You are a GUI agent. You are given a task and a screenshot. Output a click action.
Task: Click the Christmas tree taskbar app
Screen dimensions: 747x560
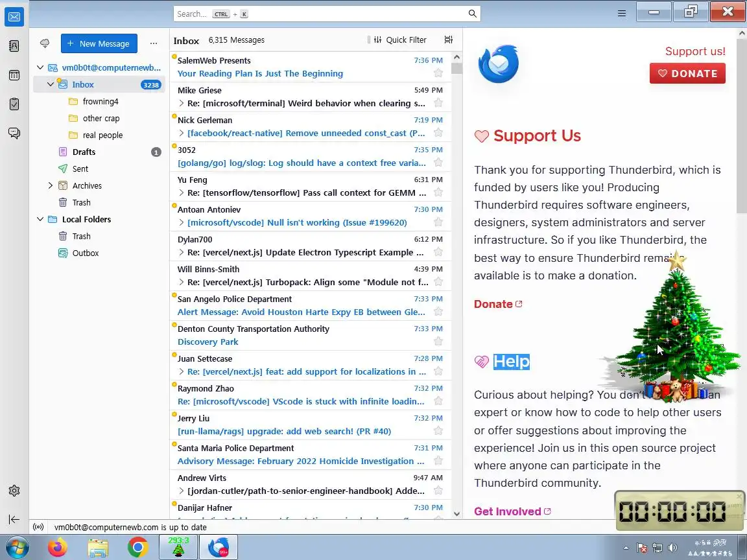click(178, 547)
